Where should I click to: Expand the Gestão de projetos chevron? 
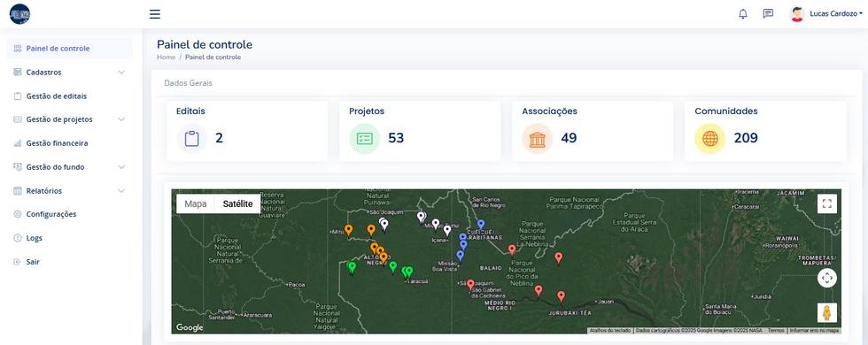(122, 119)
